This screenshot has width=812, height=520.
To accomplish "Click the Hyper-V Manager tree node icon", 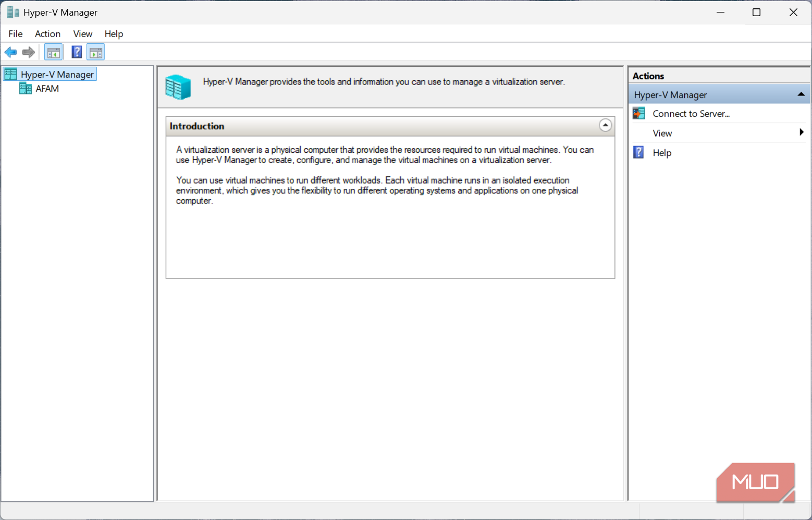I will click(x=11, y=74).
